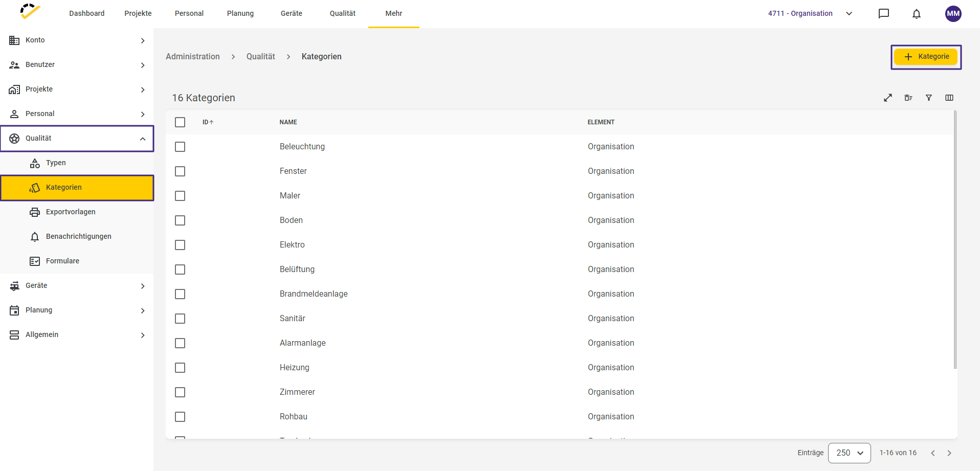980x471 pixels.
Task: Click the Konto building icon
Action: 14,40
